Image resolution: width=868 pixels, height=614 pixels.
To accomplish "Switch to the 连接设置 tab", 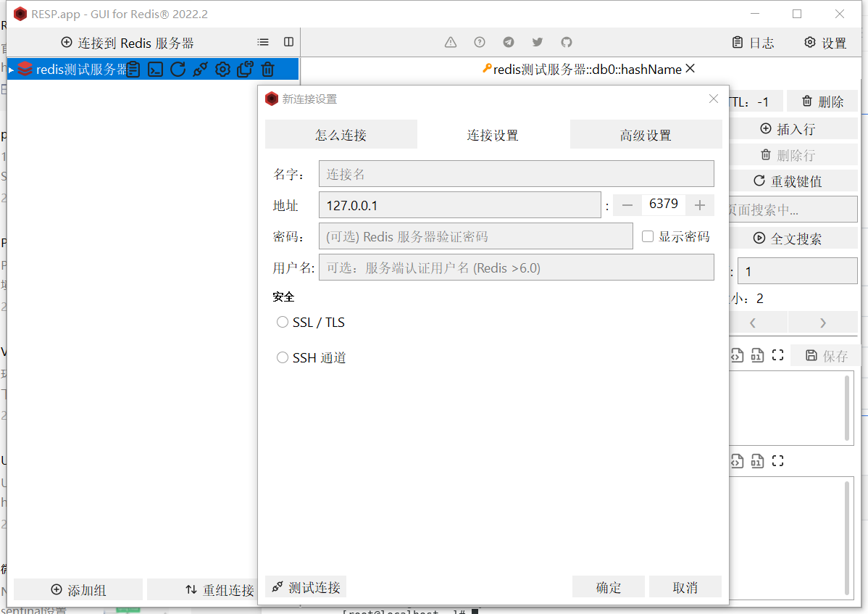I will (493, 135).
